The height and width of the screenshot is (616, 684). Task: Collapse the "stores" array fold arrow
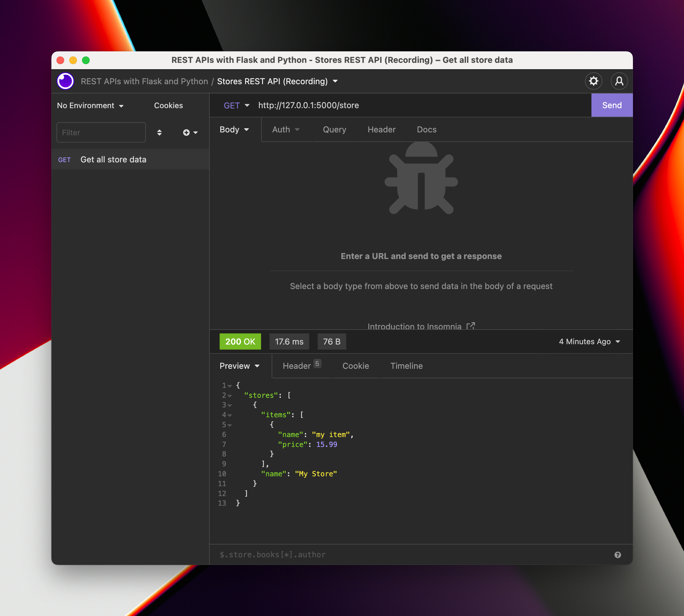pos(229,396)
